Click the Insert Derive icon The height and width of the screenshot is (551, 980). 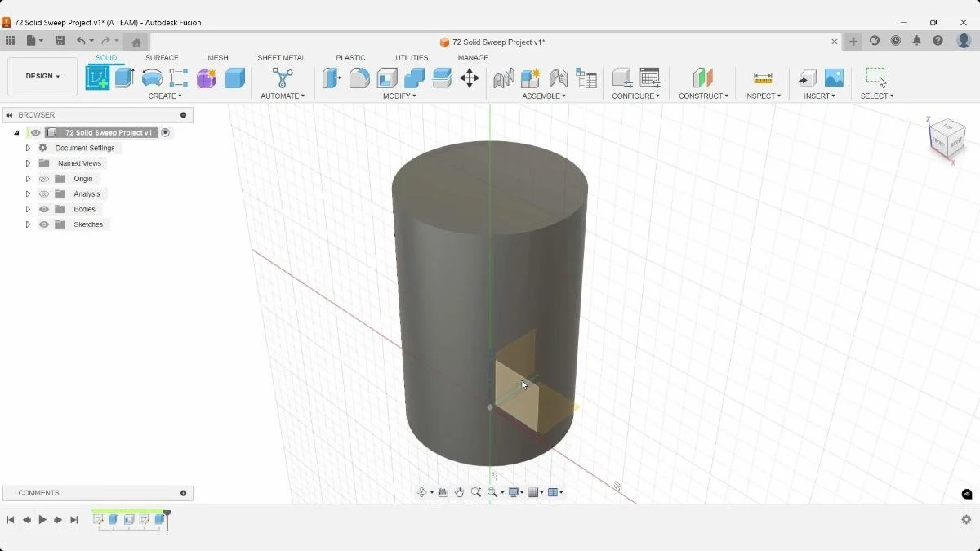(807, 78)
